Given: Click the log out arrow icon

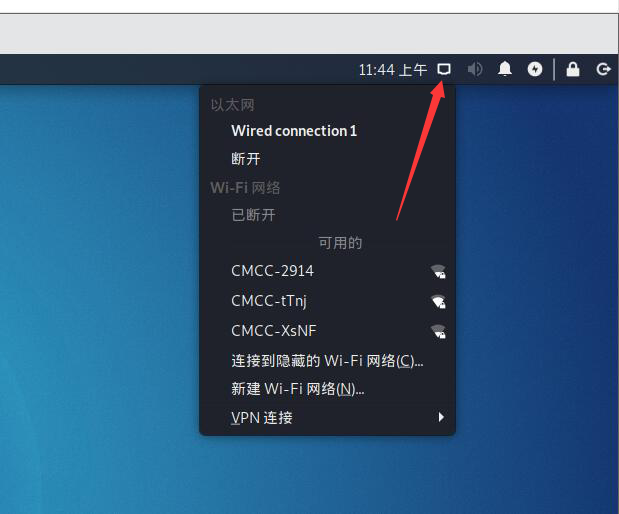Looking at the screenshot, I should [x=603, y=69].
